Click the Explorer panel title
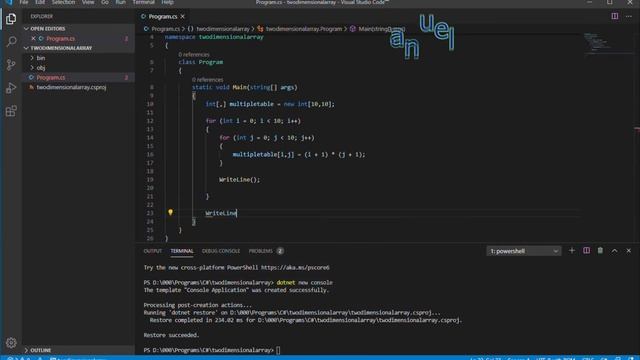The height and width of the screenshot is (360, 640). pos(42,16)
